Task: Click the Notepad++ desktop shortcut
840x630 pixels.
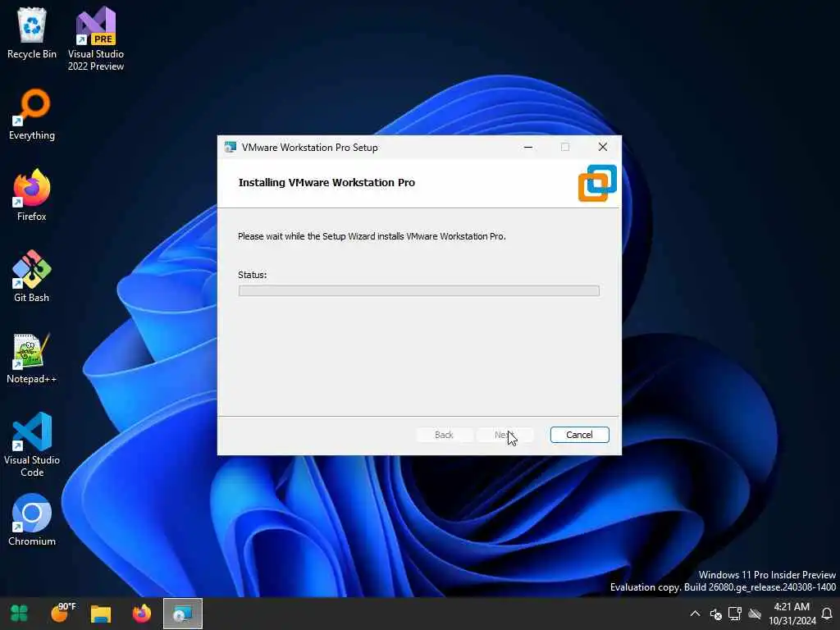Action: (32, 358)
